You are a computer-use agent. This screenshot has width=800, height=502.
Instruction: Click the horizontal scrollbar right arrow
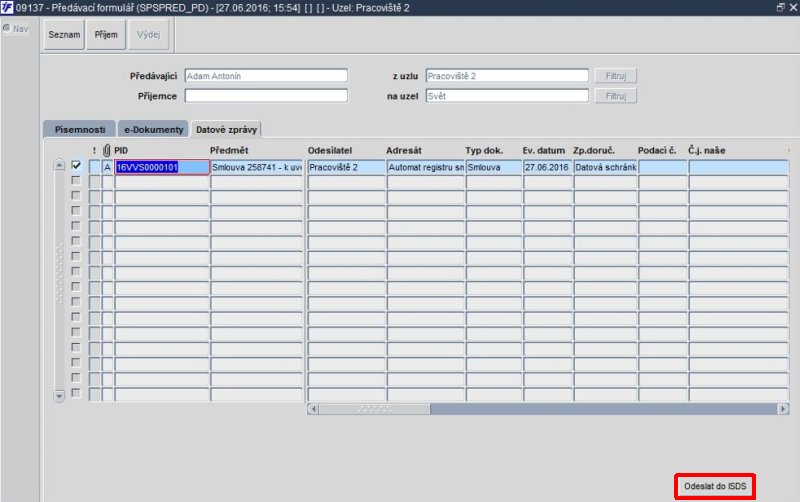pos(783,409)
